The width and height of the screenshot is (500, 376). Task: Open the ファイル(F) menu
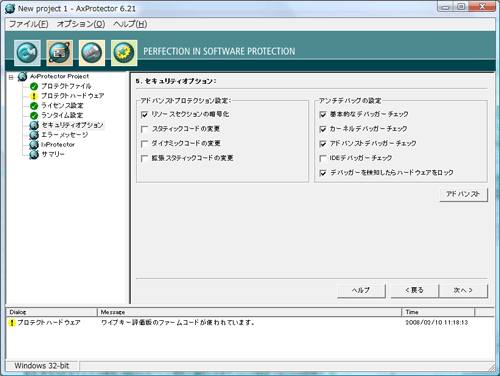tap(29, 24)
